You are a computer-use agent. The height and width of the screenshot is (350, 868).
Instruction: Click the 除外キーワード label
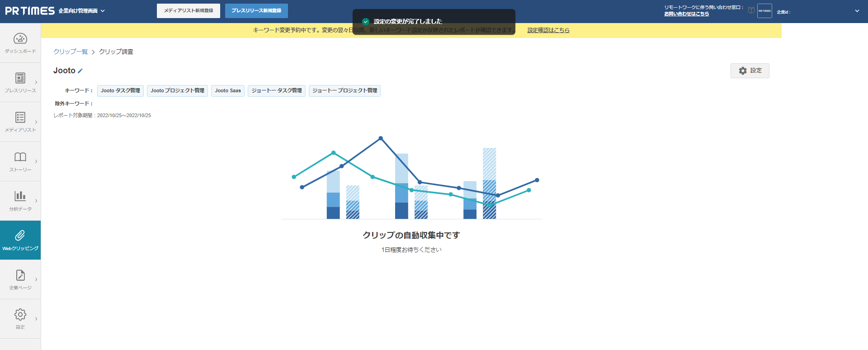tap(74, 104)
